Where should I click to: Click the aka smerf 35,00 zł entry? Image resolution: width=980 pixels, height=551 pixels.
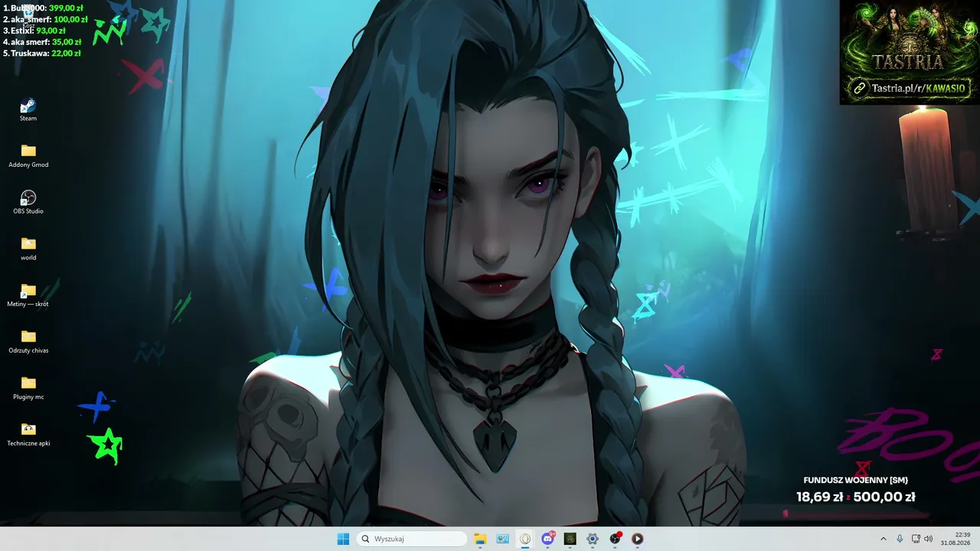tap(42, 42)
